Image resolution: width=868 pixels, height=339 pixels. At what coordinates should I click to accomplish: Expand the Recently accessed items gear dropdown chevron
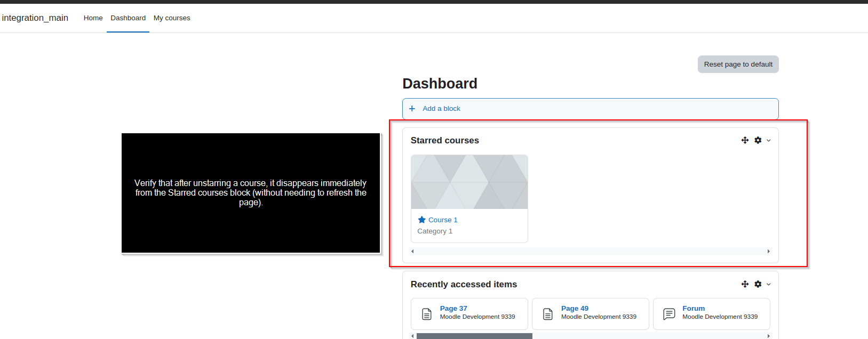click(x=769, y=285)
